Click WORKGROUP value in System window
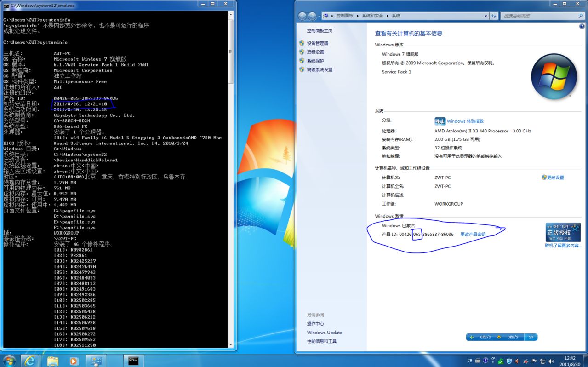The image size is (588, 367). click(x=449, y=204)
